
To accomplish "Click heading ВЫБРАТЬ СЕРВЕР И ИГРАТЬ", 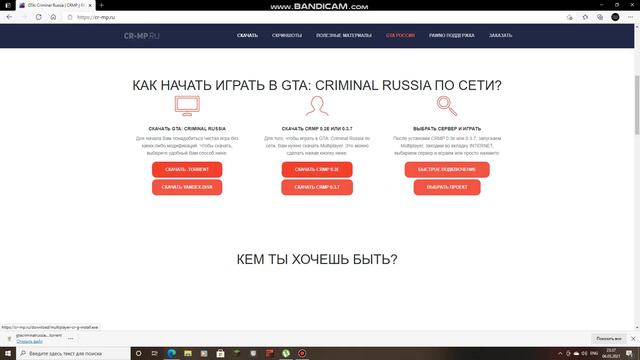I will (447, 129).
